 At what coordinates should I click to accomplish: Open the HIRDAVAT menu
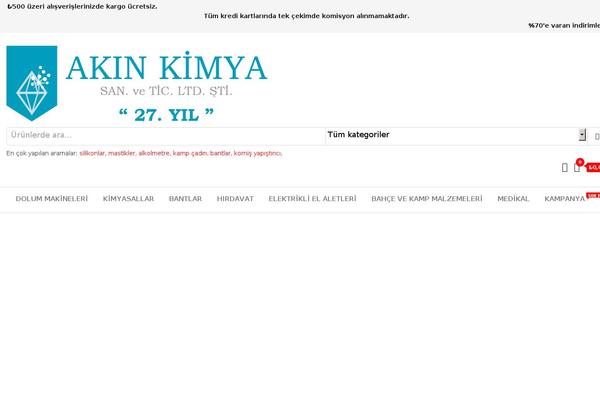pos(235,199)
